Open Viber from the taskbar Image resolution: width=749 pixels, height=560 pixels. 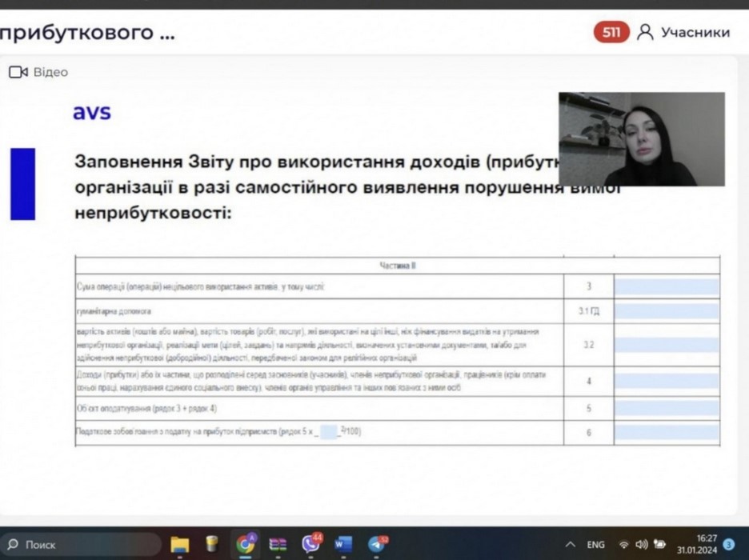point(310,545)
